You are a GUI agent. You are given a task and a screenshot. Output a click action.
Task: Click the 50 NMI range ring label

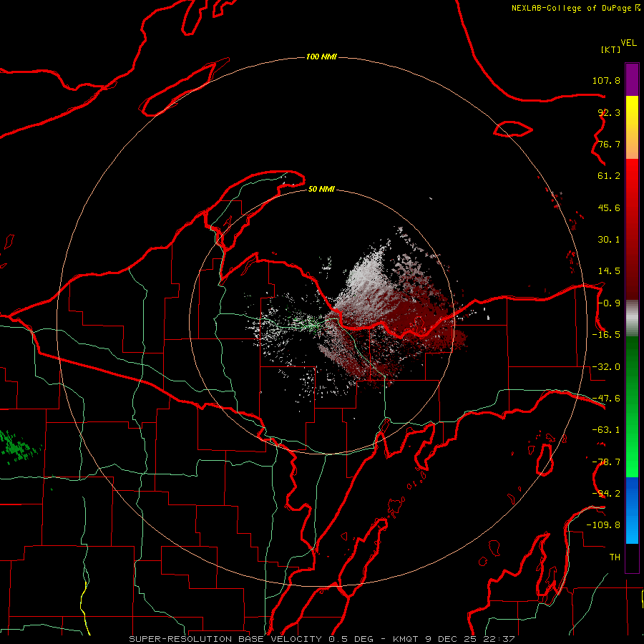tap(321, 190)
